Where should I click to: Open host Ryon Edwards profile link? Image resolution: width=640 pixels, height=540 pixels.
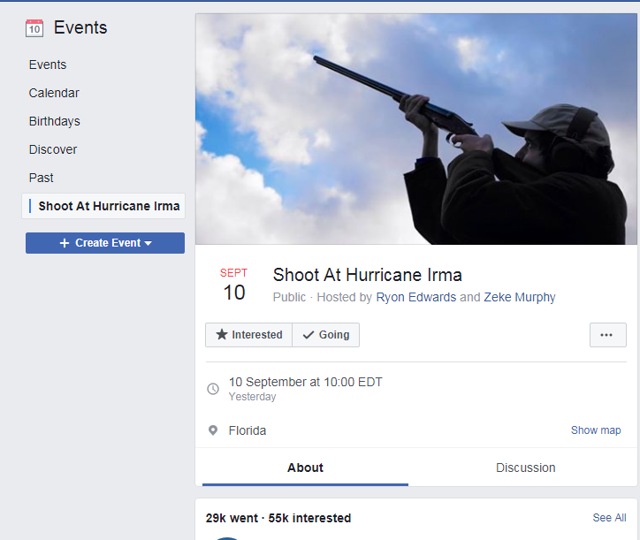(416, 297)
